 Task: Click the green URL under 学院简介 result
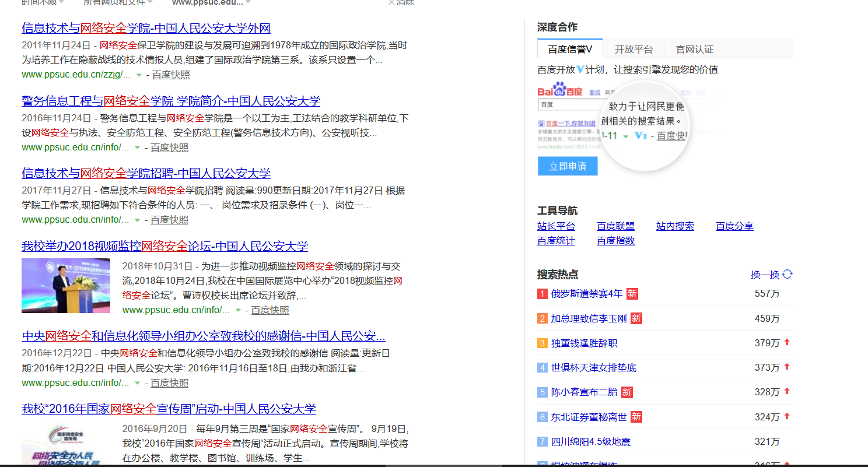(x=75, y=148)
